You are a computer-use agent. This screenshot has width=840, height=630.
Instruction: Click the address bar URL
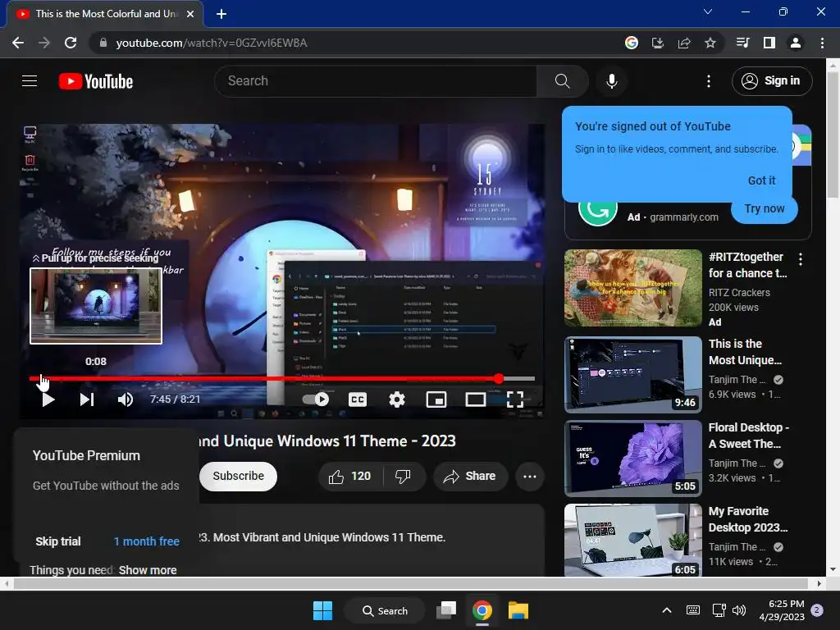(211, 43)
